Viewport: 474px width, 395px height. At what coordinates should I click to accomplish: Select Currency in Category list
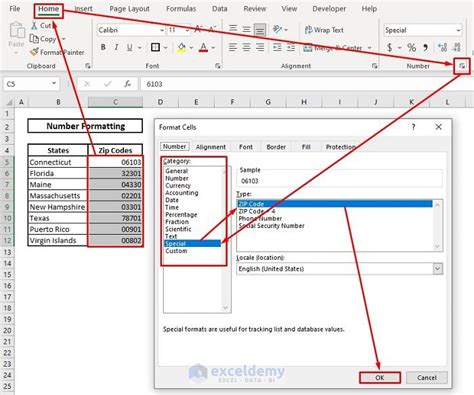[178, 185]
